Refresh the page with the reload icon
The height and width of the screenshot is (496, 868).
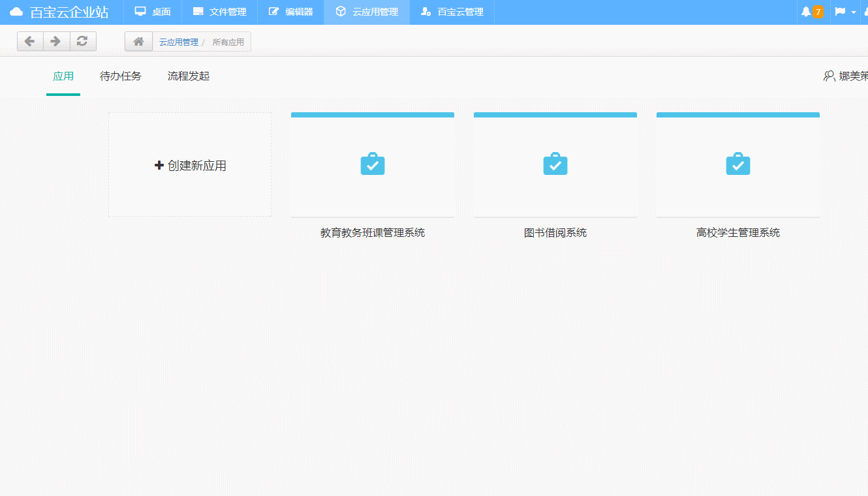pos(82,40)
